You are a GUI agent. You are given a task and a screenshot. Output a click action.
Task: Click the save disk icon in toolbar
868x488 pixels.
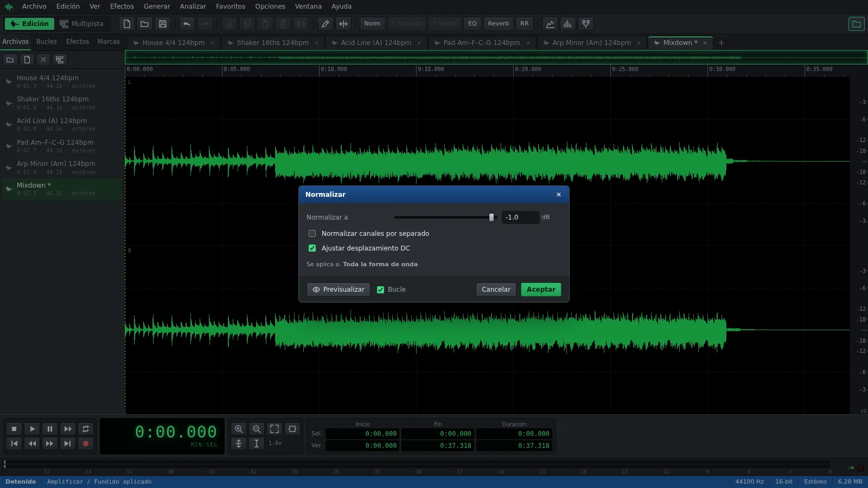(163, 24)
